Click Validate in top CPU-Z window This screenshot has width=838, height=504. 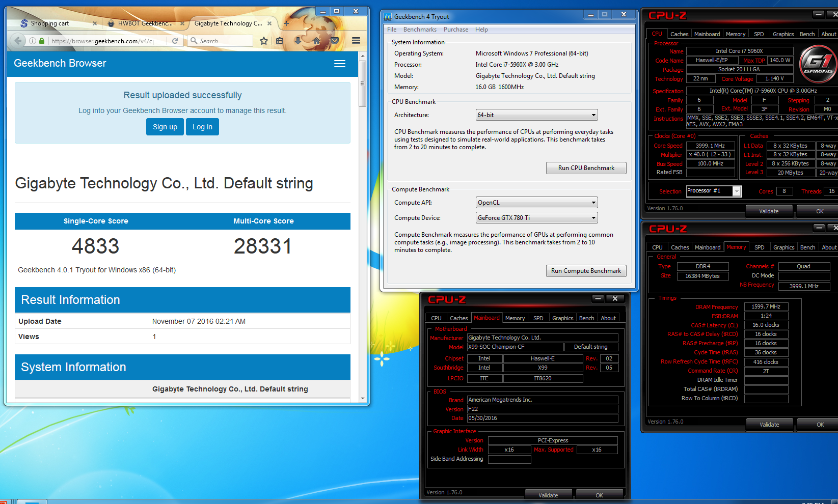pyautogui.click(x=769, y=211)
